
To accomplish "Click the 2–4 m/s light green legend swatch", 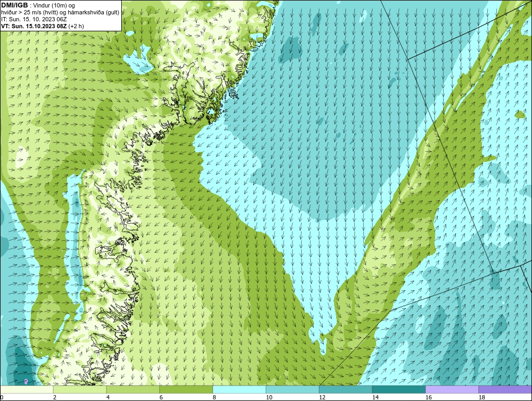I will click(80, 389).
